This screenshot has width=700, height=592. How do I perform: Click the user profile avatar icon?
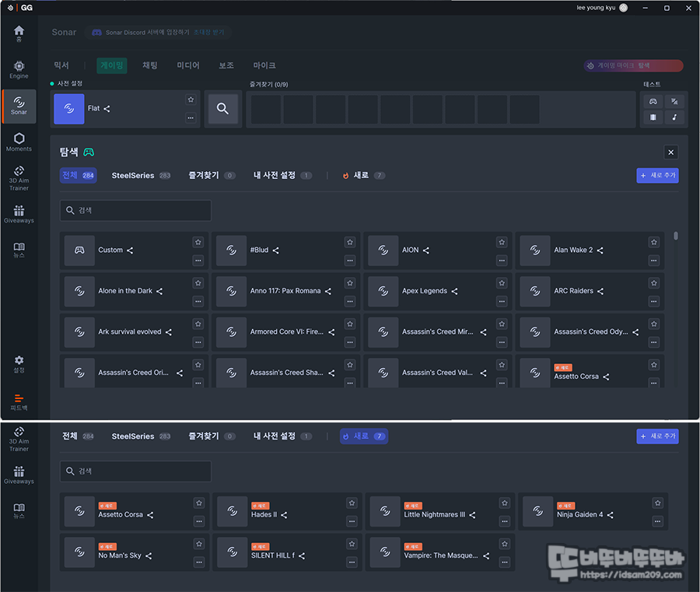point(624,8)
